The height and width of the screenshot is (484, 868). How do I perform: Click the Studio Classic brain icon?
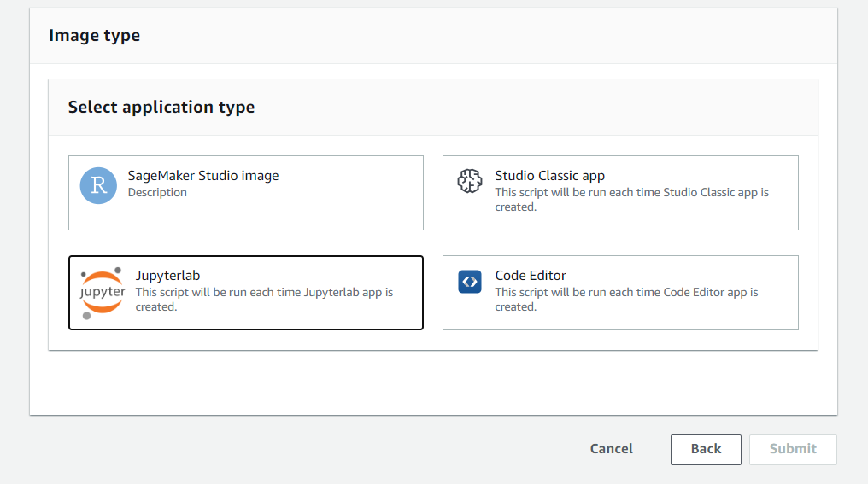(470, 181)
